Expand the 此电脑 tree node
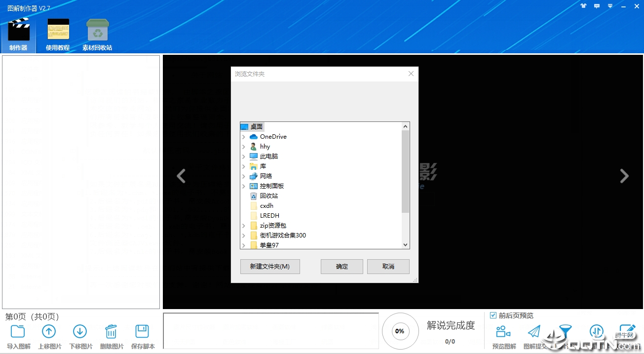The height and width of the screenshot is (354, 644). click(x=243, y=156)
